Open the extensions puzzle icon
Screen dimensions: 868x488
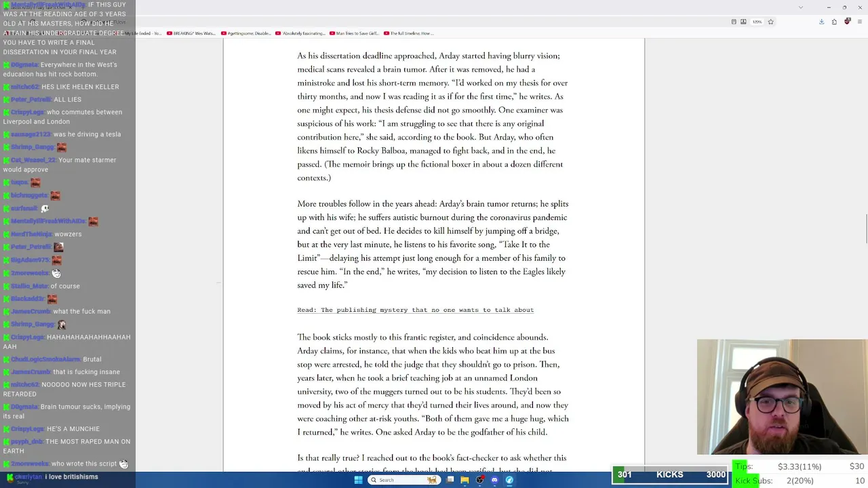pyautogui.click(x=834, y=22)
